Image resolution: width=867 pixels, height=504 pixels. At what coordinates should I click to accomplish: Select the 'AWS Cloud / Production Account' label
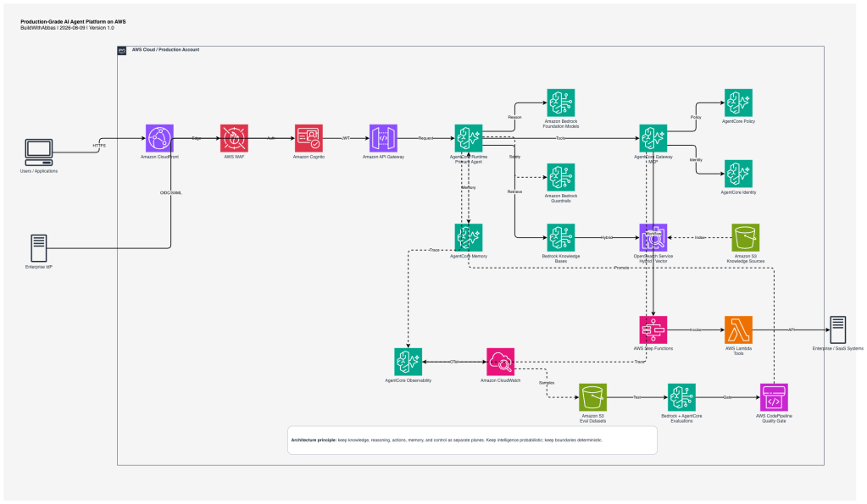(x=165, y=50)
